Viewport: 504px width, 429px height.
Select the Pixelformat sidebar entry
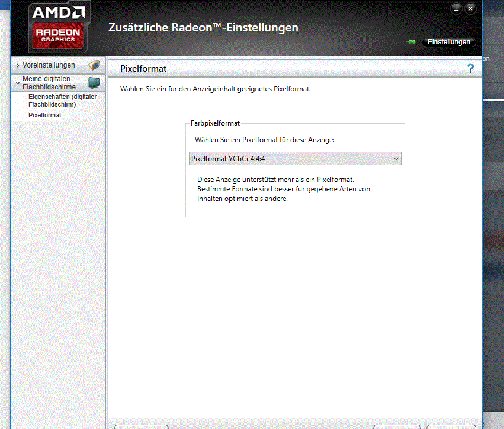[44, 115]
